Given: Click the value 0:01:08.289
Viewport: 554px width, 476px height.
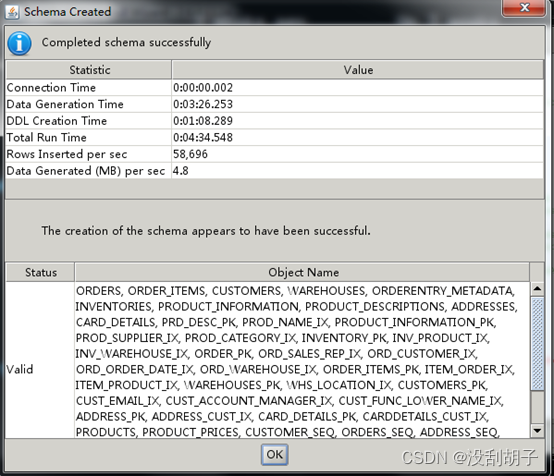Looking at the screenshot, I should click(203, 121).
